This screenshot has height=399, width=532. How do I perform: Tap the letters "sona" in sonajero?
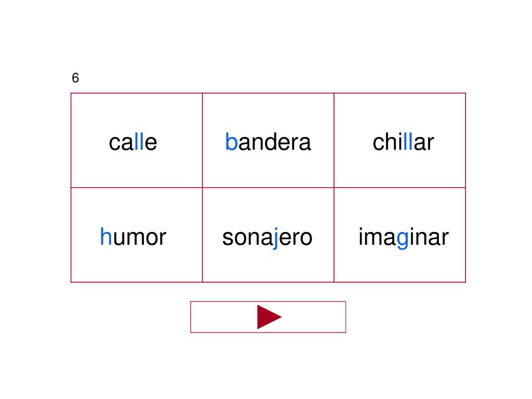[247, 238]
